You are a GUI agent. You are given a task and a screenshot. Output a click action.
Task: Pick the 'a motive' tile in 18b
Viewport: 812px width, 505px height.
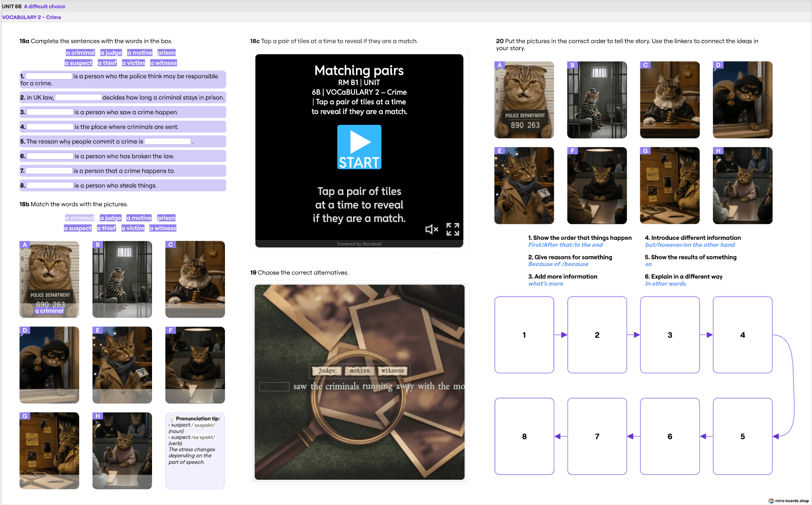pos(139,218)
